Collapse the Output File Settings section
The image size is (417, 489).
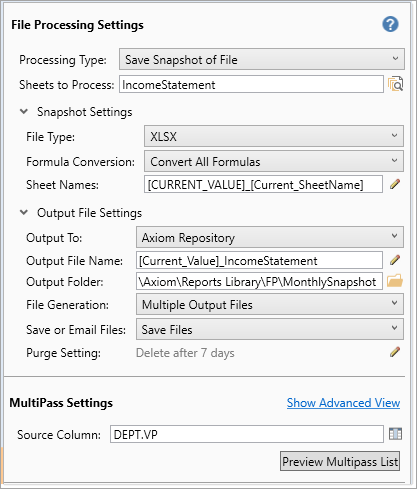[x=24, y=212]
